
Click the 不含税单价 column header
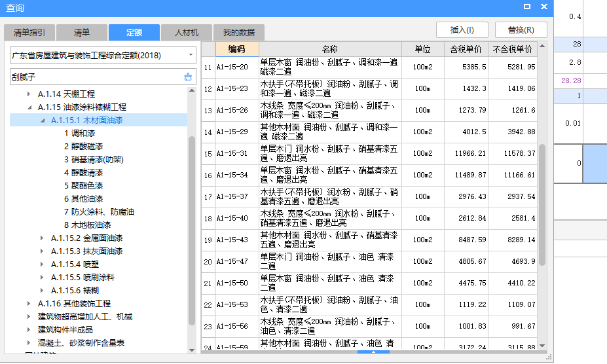[x=513, y=49]
